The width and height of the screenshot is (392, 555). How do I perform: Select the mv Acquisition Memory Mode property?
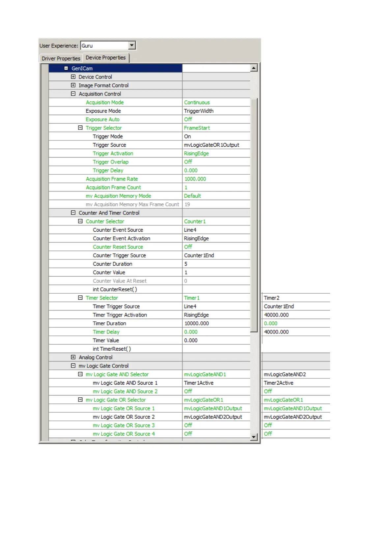click(x=118, y=196)
